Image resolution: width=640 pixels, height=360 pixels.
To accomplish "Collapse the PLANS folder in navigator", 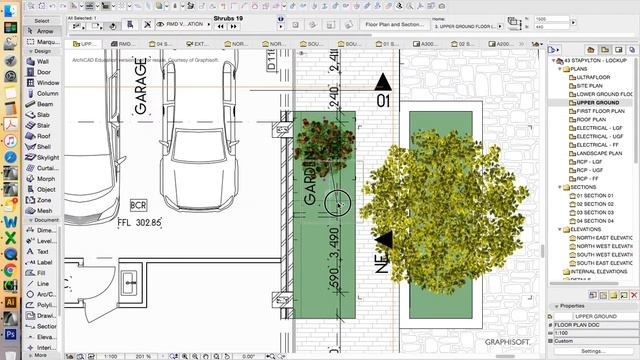I will pos(560,69).
